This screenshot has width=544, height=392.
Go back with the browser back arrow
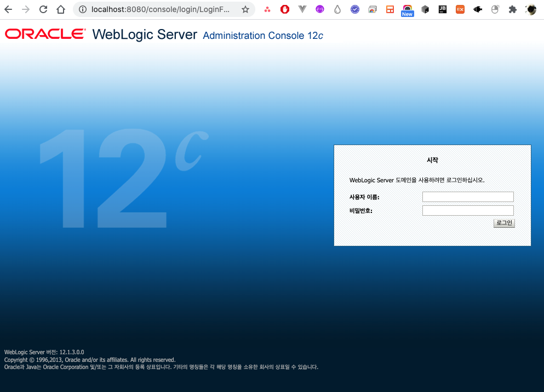[x=8, y=9]
